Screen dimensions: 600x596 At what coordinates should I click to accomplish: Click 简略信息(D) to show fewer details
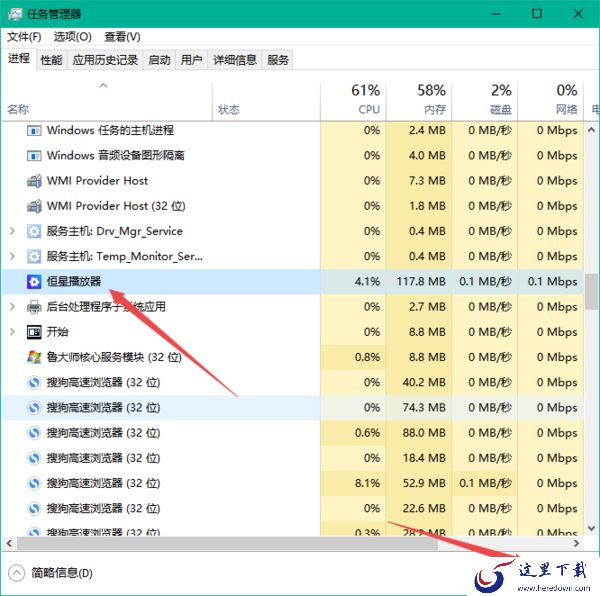62,573
